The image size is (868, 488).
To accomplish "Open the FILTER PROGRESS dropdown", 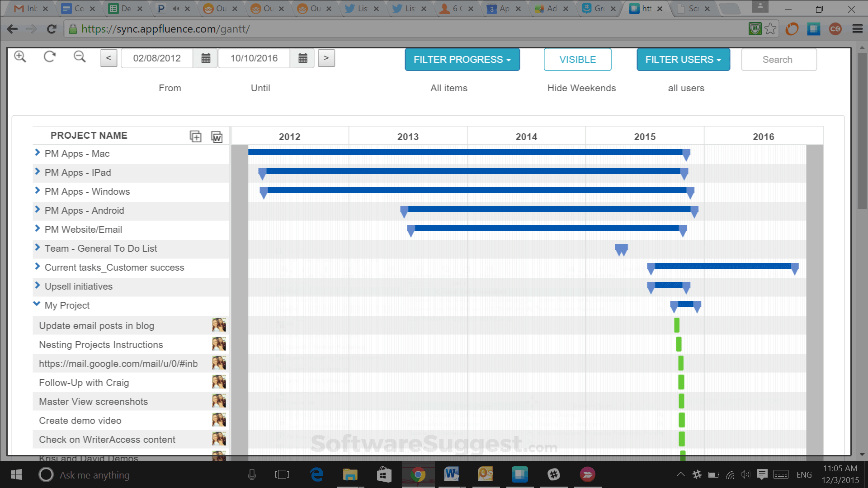I will point(462,59).
